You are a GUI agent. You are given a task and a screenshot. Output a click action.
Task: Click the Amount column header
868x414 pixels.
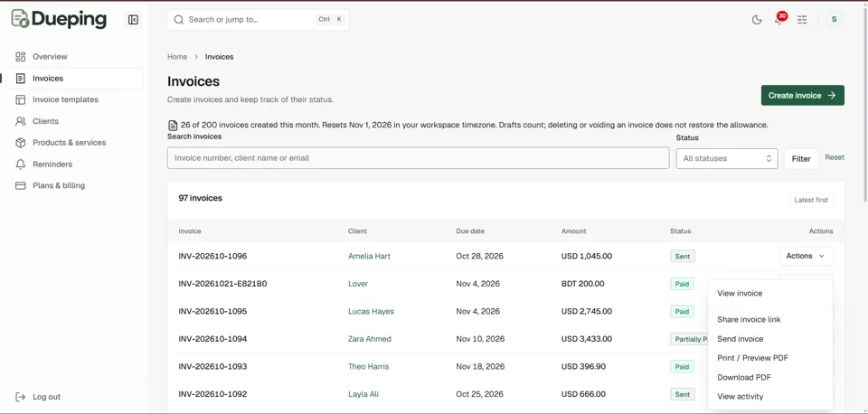coord(573,231)
